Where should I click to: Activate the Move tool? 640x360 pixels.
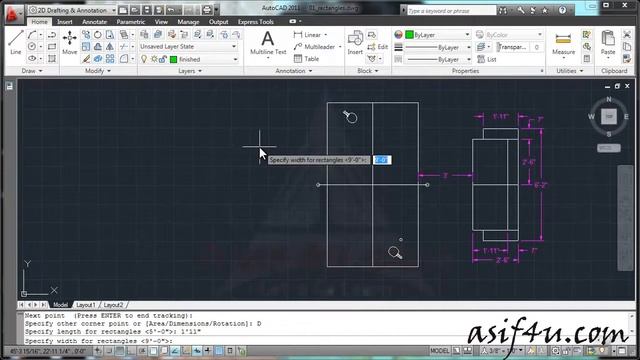69,42
